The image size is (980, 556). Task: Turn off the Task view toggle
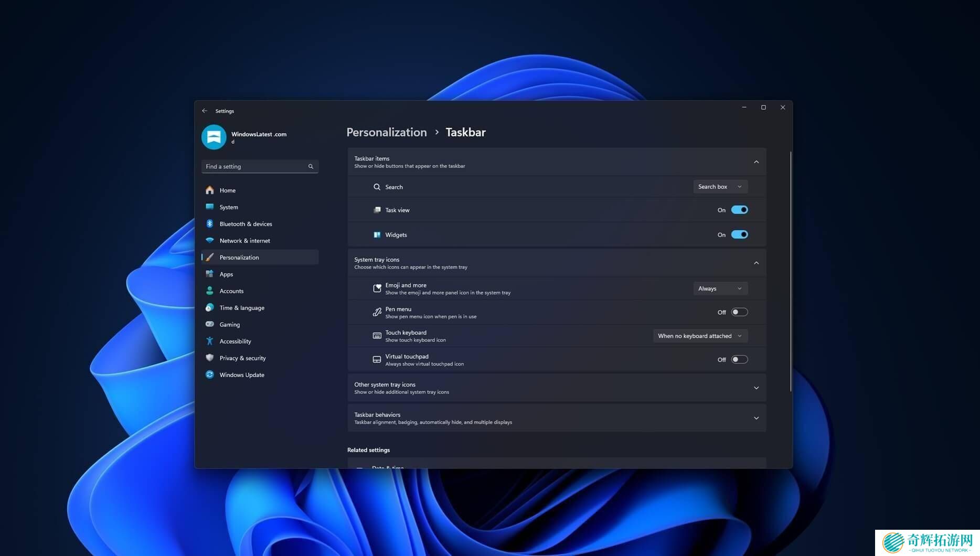click(x=739, y=210)
